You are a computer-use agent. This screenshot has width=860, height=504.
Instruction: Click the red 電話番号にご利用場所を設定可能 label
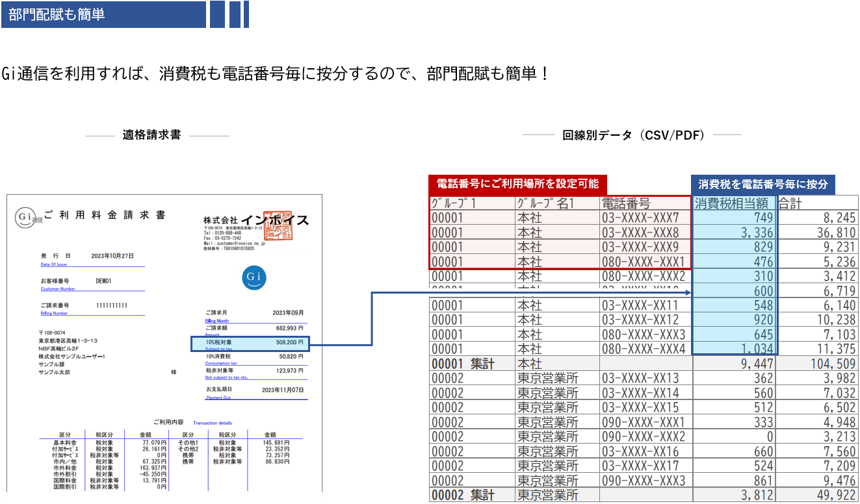[517, 183]
